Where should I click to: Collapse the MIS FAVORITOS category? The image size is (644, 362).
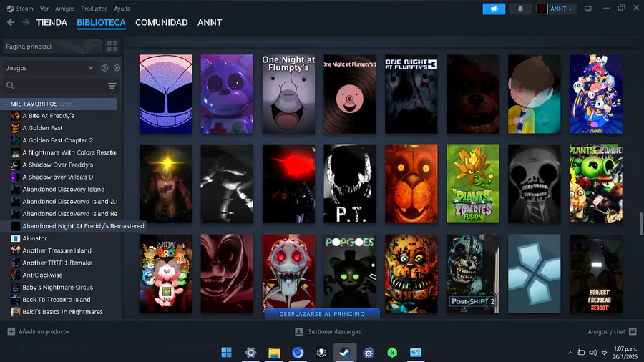[6, 104]
